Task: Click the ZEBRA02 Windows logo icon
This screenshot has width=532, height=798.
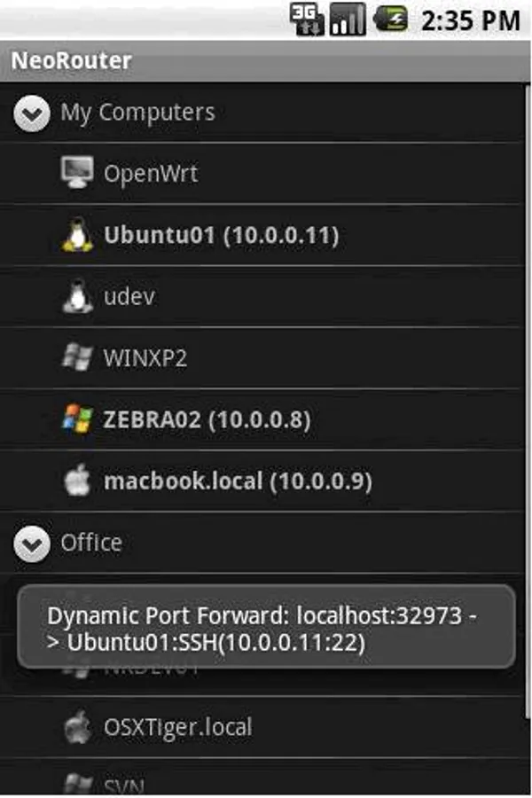Action: click(78, 419)
